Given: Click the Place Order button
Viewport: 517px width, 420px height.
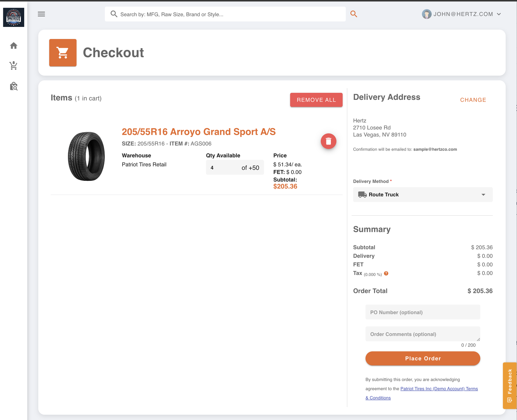Looking at the screenshot, I should pos(423,358).
